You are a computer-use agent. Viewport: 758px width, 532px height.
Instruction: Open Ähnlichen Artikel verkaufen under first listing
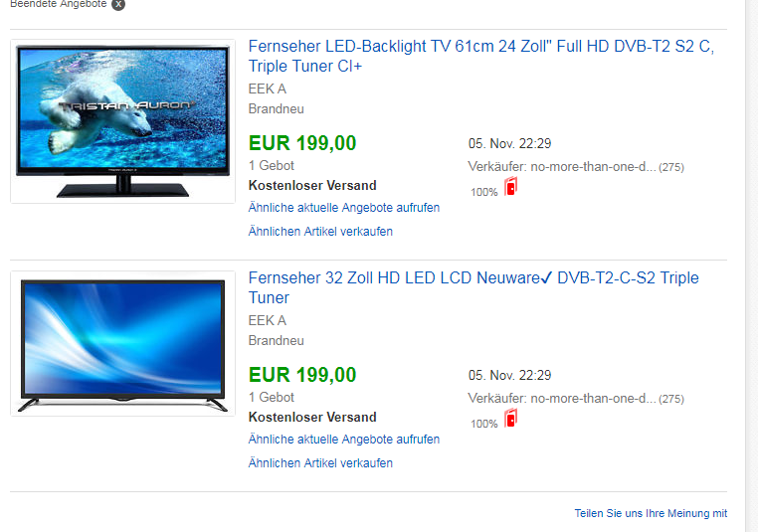pyautogui.click(x=320, y=232)
